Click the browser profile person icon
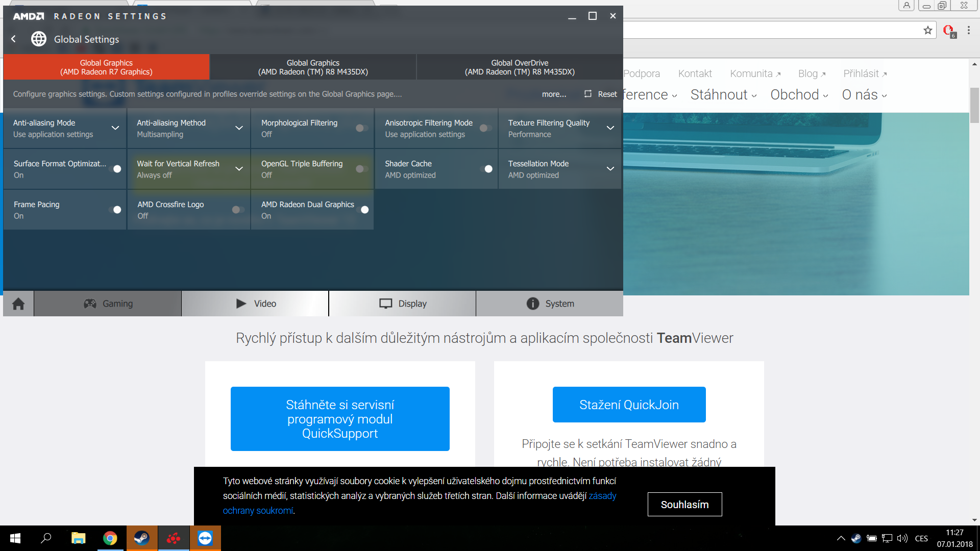The height and width of the screenshot is (551, 980). [x=906, y=5]
